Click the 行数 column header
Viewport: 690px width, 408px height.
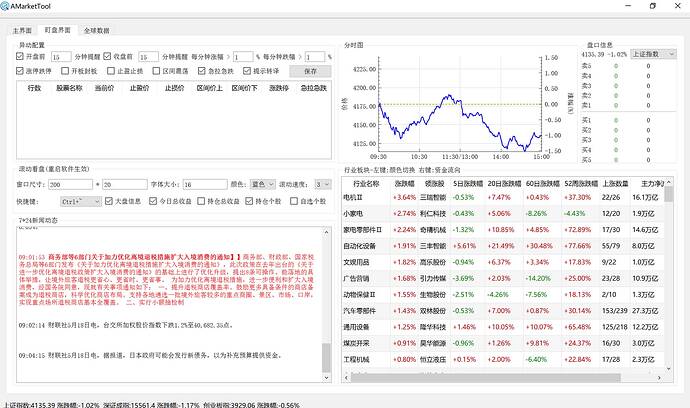coord(34,88)
